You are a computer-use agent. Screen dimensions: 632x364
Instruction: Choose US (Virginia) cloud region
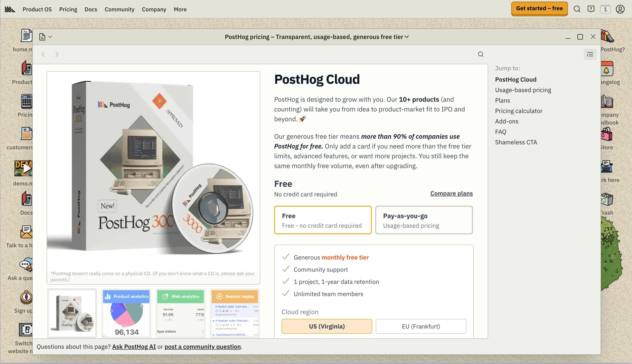[327, 326]
